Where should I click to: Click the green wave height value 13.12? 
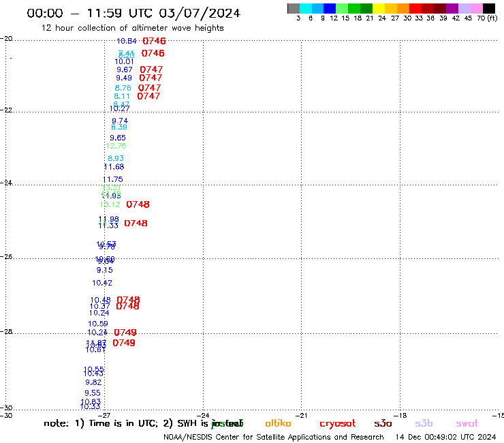110,204
